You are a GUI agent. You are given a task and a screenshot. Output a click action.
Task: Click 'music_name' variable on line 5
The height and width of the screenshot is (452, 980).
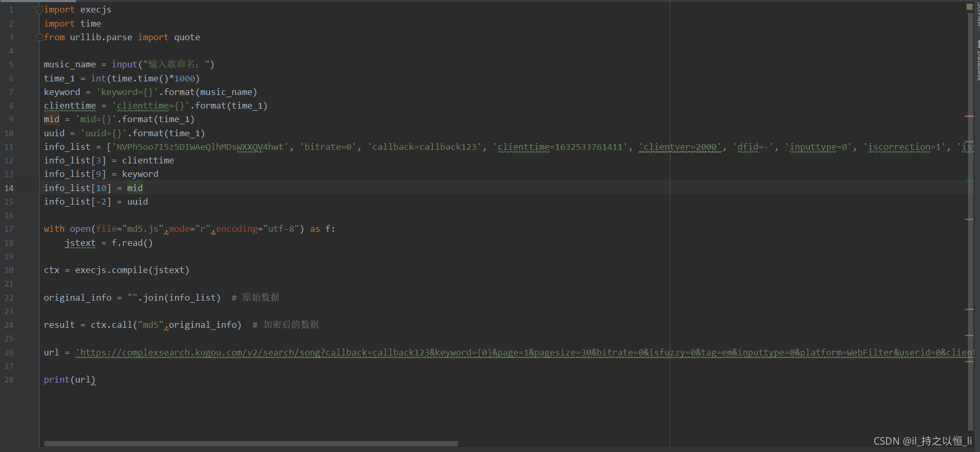70,64
